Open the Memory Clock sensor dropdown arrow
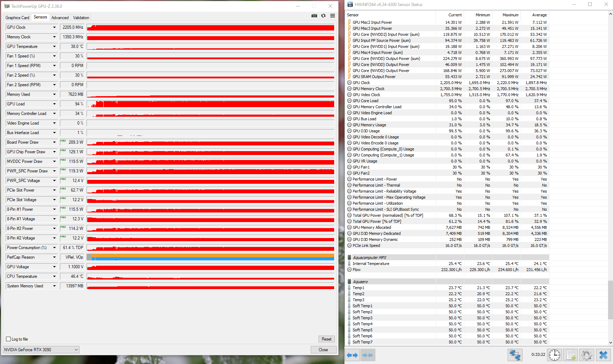 [54, 37]
